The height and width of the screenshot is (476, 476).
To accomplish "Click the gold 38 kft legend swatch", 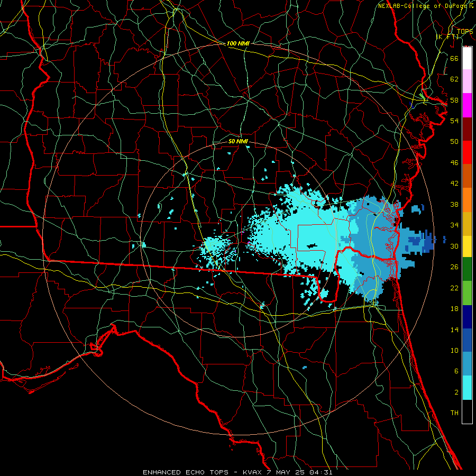I will pyautogui.click(x=467, y=224).
